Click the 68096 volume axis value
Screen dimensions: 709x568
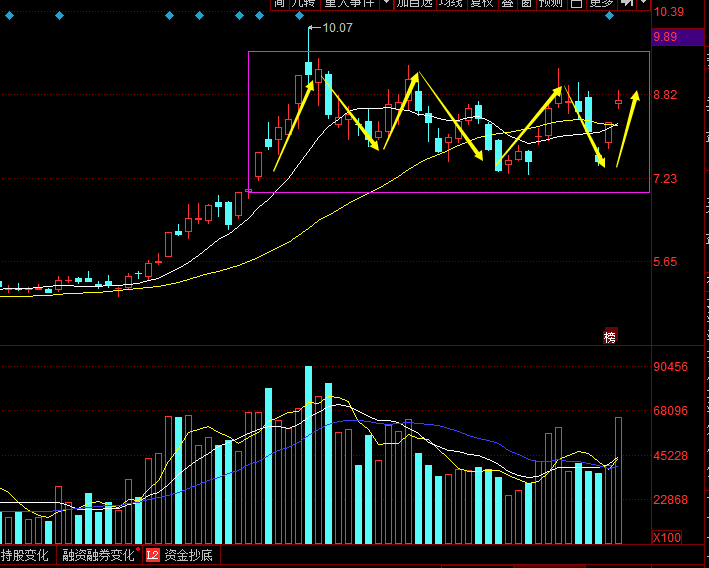(670, 411)
